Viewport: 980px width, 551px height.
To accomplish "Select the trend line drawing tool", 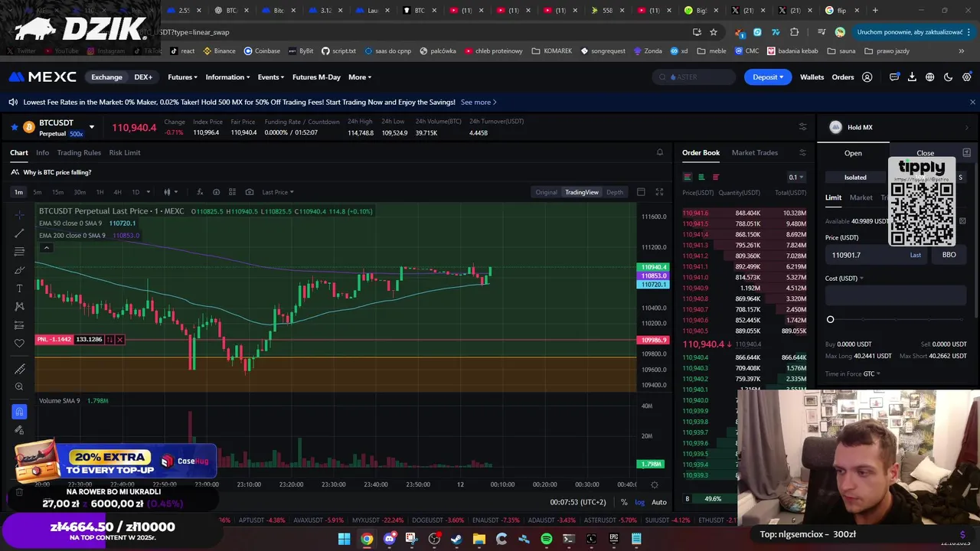I will tap(19, 233).
